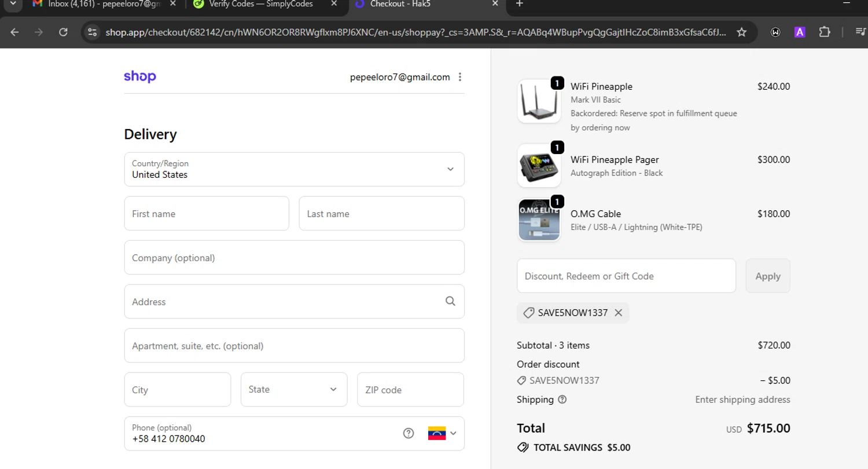Reload the checkout page
Image resolution: width=868 pixels, height=469 pixels.
(x=64, y=32)
